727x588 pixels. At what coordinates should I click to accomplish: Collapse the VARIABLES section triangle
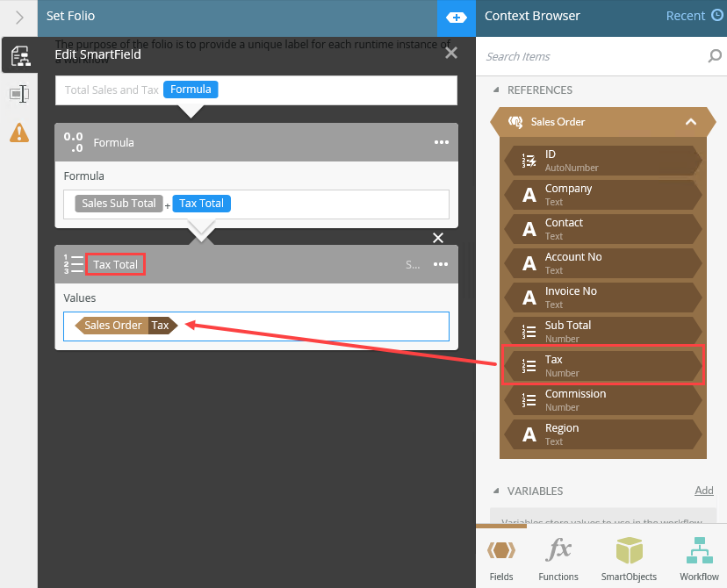(496, 491)
